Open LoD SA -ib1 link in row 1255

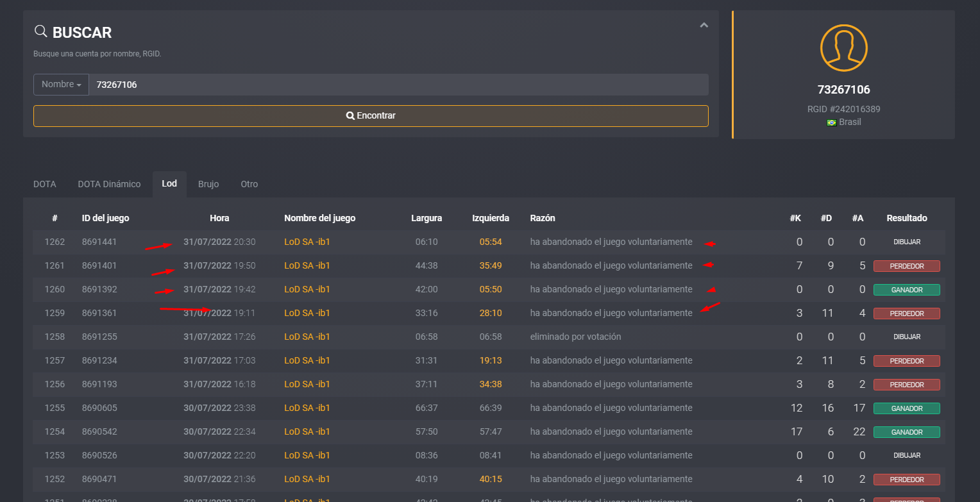click(307, 408)
